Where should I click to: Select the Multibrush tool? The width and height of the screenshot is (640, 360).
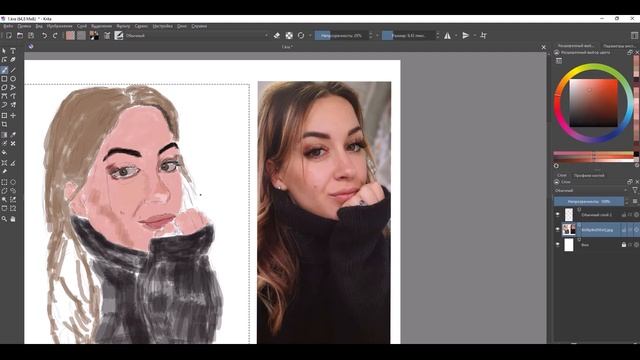(13, 105)
